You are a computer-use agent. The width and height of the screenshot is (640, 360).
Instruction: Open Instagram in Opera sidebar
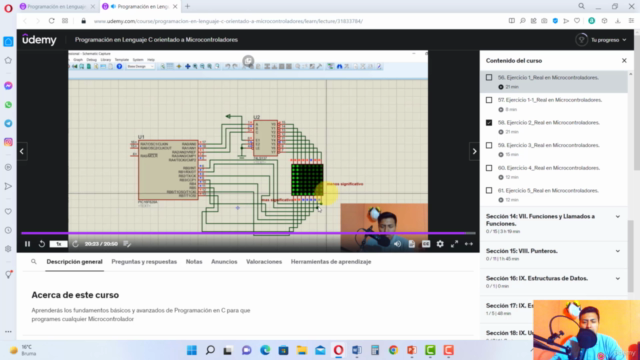(x=8, y=142)
